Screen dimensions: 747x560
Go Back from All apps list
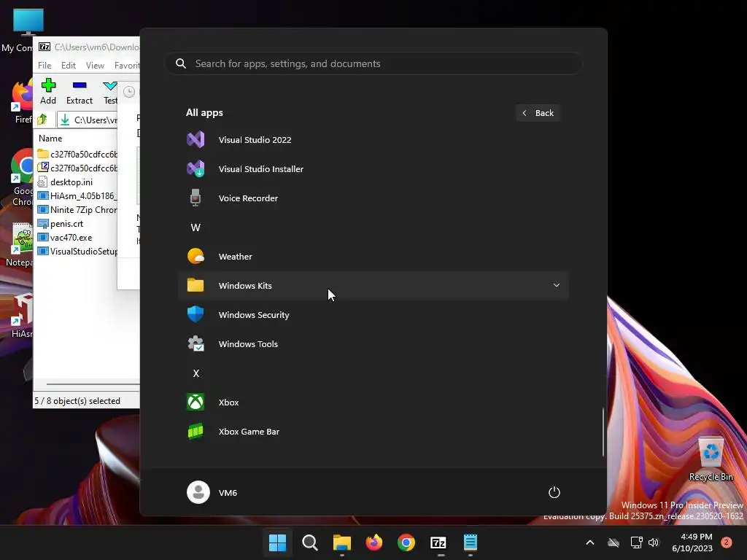click(538, 113)
